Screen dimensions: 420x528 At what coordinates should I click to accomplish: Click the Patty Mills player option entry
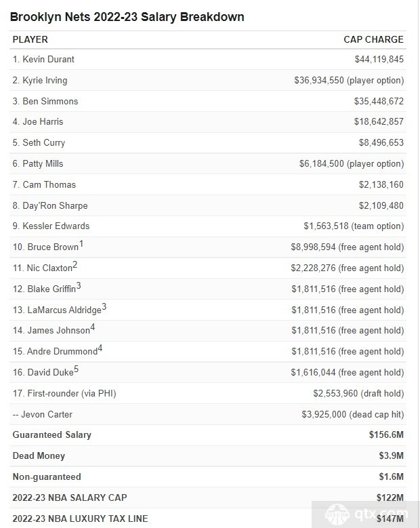352,163
